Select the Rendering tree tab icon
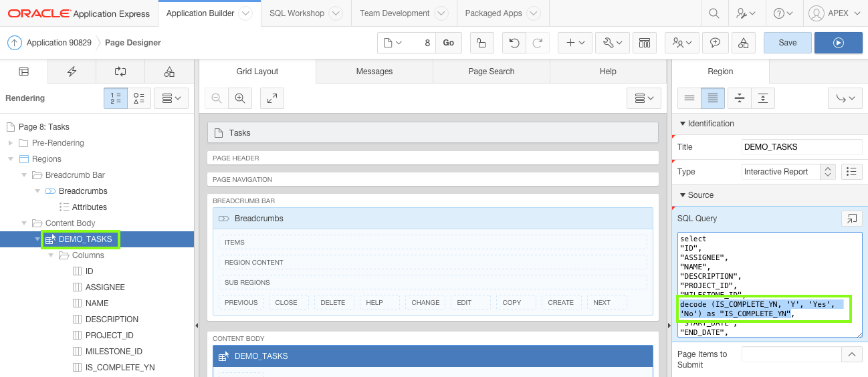Viewport: 868px width, 377px height. (x=23, y=72)
